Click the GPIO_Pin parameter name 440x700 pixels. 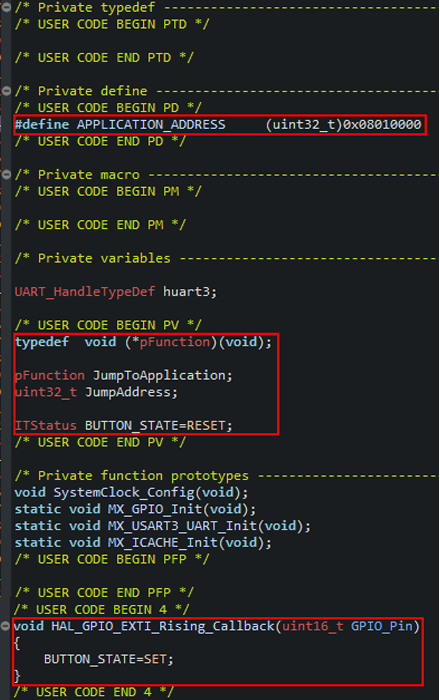pyautogui.click(x=382, y=626)
